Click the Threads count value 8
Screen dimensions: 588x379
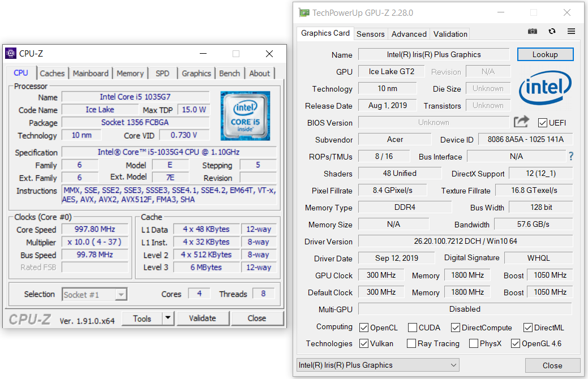pyautogui.click(x=264, y=294)
